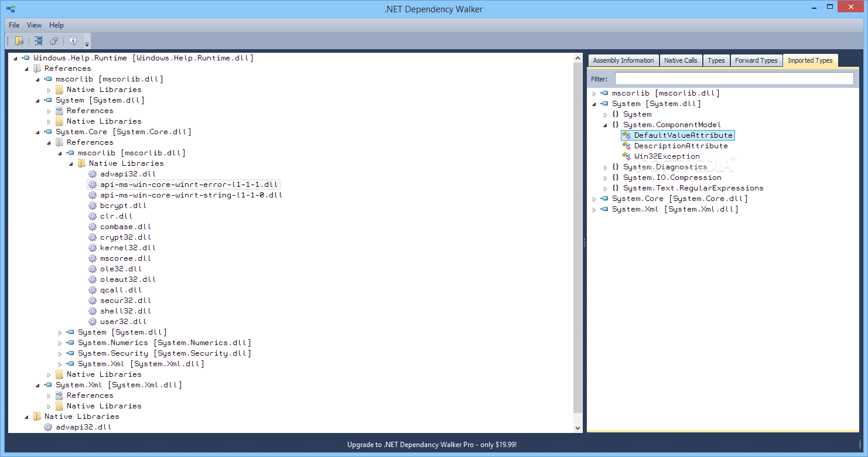Expand System.Numerics [System.Numerics.dll] node
Image resolution: width=868 pixels, height=457 pixels.
pos(60,343)
